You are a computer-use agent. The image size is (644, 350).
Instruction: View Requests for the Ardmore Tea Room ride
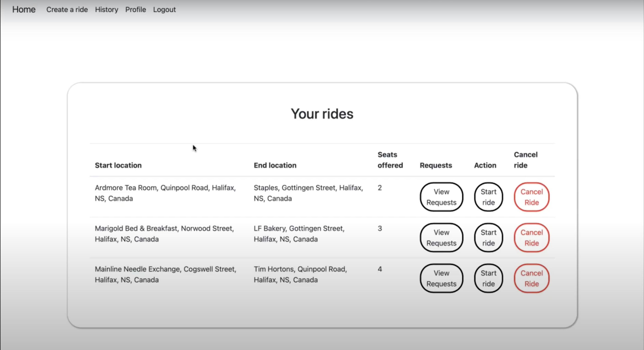pos(441,197)
